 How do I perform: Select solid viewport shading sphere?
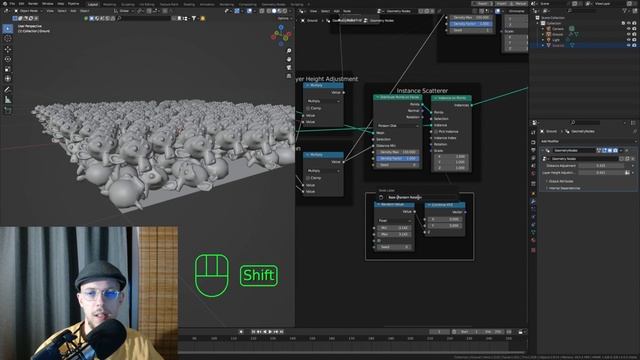click(274, 11)
